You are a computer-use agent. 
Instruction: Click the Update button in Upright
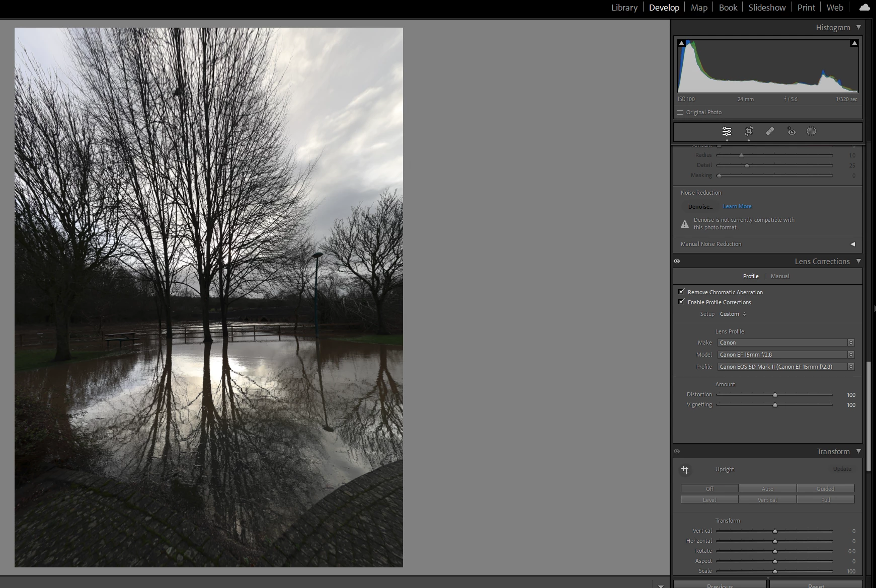(842, 469)
